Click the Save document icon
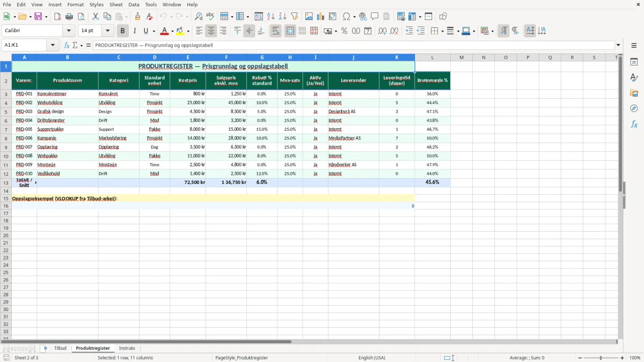 coord(38,17)
